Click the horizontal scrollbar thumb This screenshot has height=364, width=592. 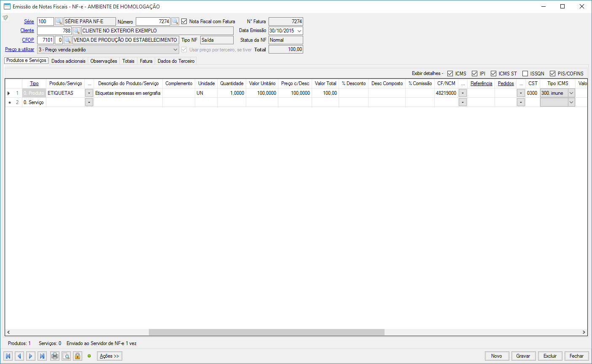tap(266, 332)
